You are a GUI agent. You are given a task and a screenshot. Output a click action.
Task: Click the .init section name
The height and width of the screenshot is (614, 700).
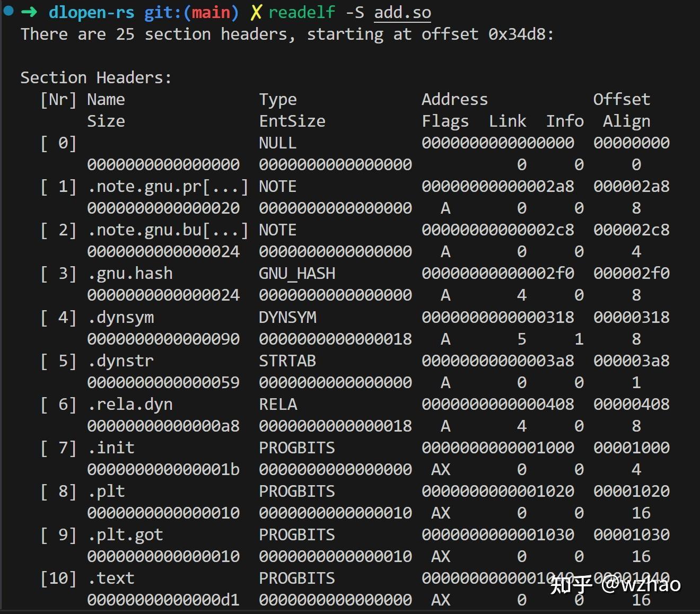pyautogui.click(x=111, y=448)
